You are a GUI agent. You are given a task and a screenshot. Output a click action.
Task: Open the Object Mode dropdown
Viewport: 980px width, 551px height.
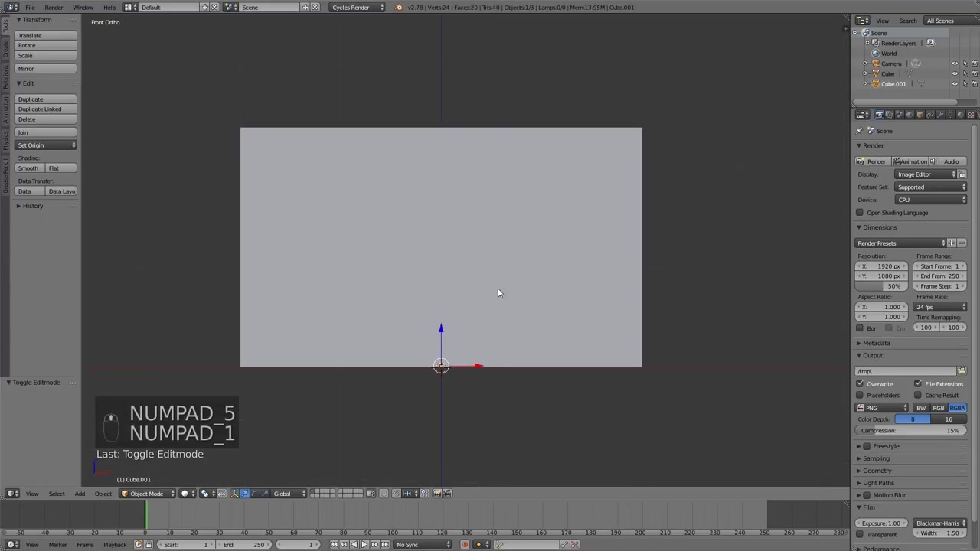145,493
